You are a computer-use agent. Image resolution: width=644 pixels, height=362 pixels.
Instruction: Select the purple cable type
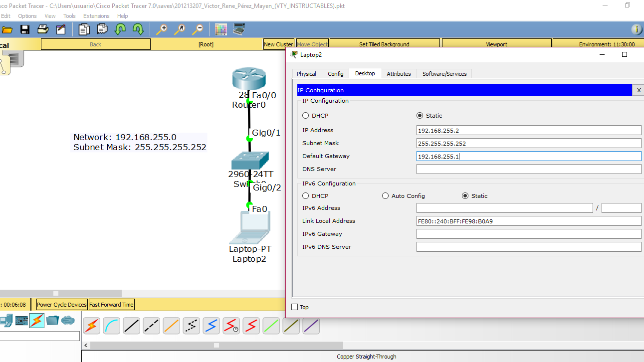[x=311, y=326]
